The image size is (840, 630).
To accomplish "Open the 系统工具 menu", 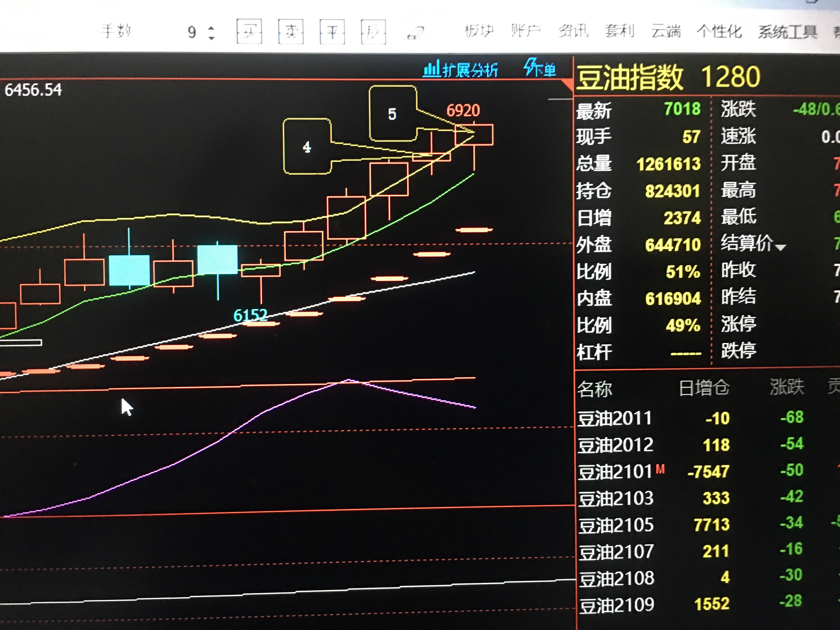I will point(787,32).
